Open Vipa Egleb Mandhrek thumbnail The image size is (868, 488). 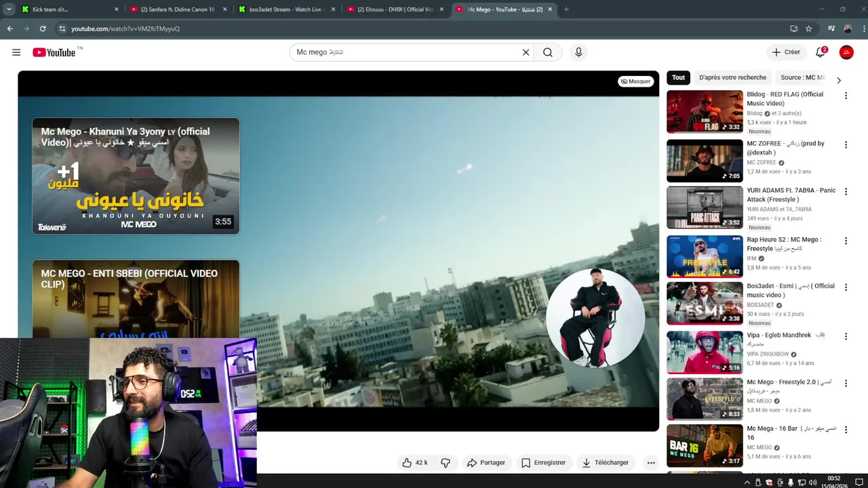click(705, 352)
